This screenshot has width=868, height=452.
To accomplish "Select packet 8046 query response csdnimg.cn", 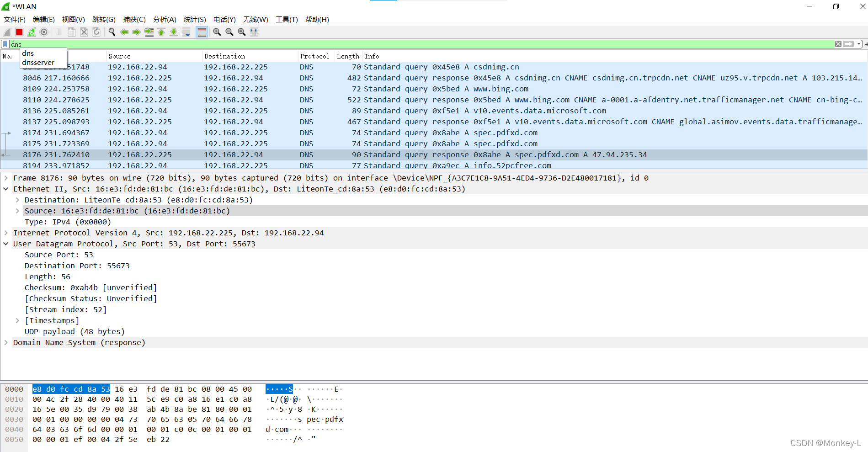I will coord(434,78).
